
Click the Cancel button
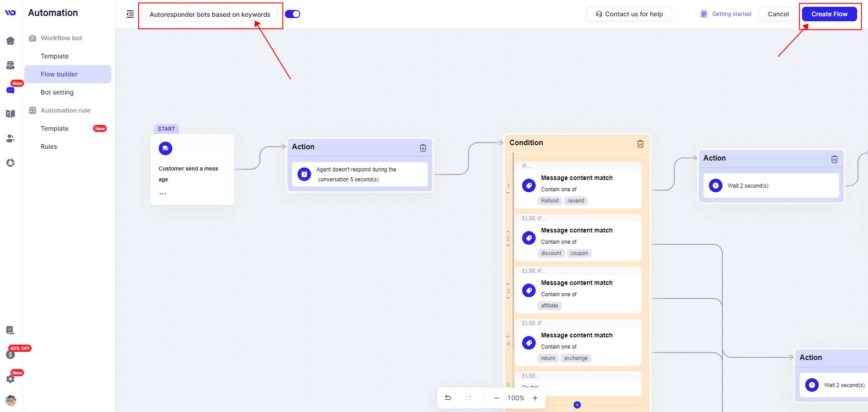[x=778, y=14]
